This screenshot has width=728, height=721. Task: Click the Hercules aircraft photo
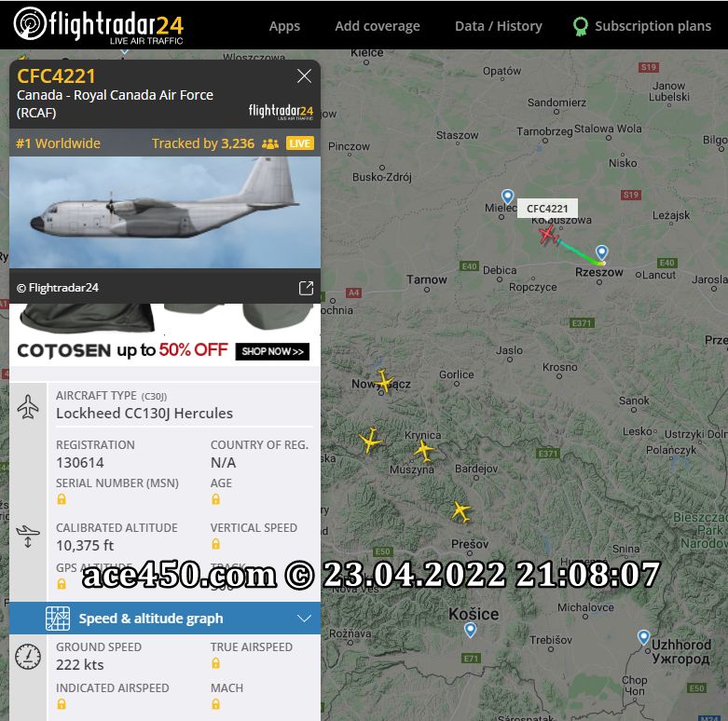[165, 212]
